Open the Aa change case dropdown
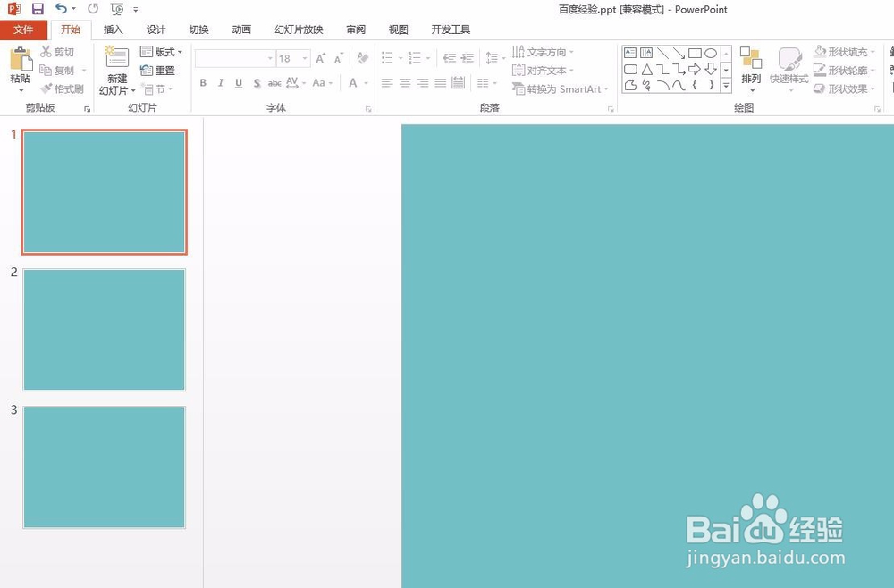The image size is (894, 588). [322, 83]
